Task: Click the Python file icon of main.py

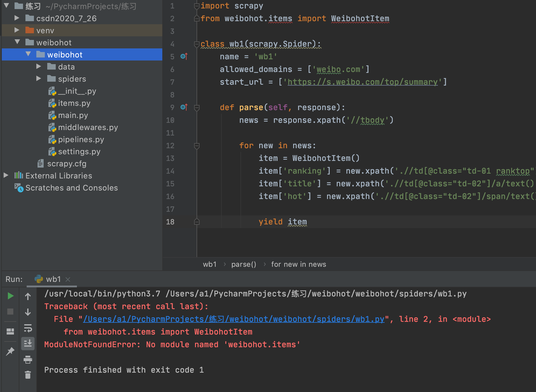Action: click(52, 115)
